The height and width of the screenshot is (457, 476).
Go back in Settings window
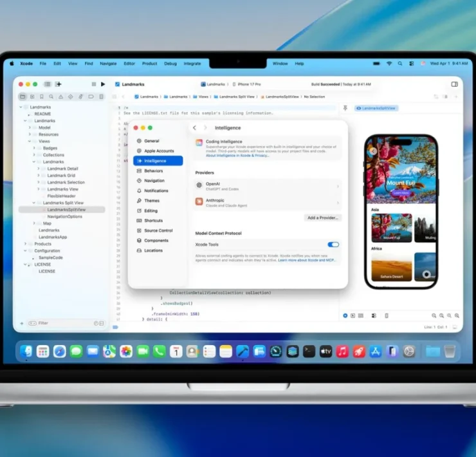point(195,128)
